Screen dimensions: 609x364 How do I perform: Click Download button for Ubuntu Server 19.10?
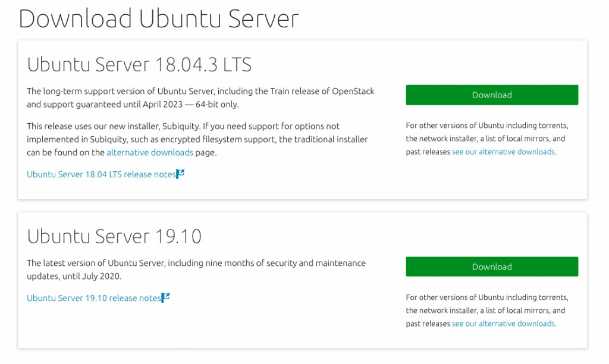click(492, 266)
